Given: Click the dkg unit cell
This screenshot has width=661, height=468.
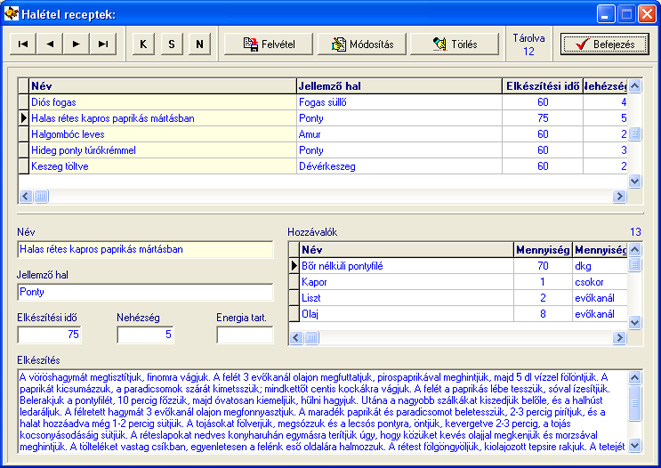Looking at the screenshot, I should coord(600,266).
